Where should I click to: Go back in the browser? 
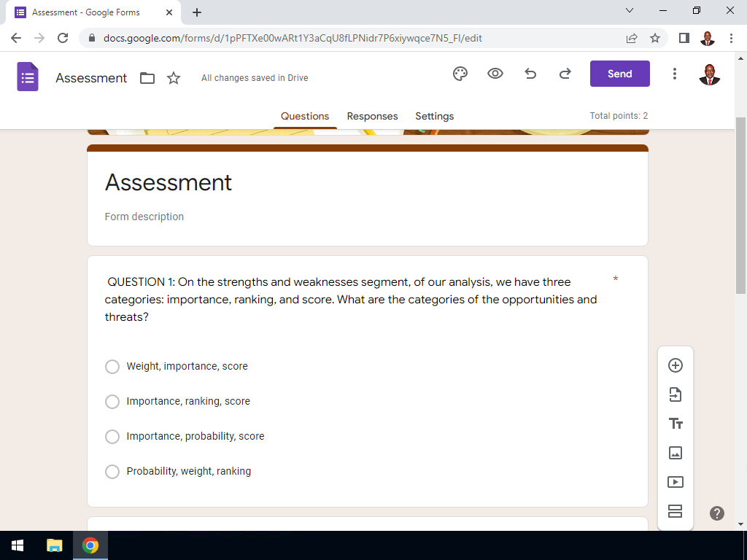coord(16,38)
